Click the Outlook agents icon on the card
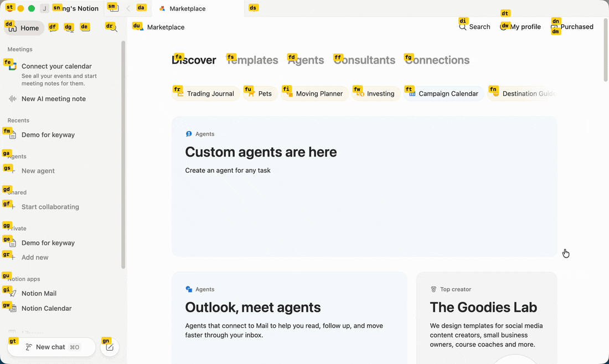Image resolution: width=609 pixels, height=364 pixels. (x=189, y=289)
